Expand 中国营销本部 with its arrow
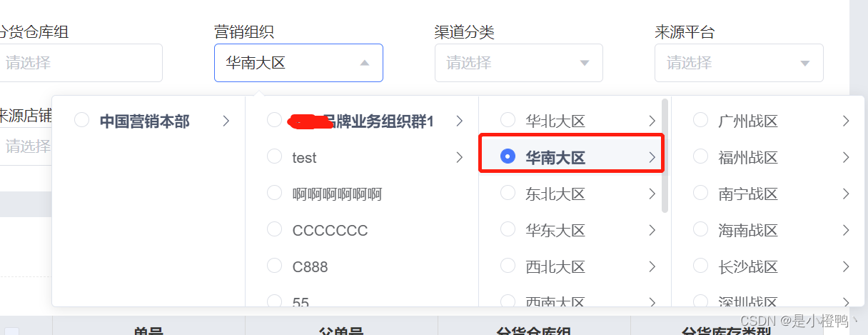Image resolution: width=868 pixels, height=335 pixels. pos(226,121)
